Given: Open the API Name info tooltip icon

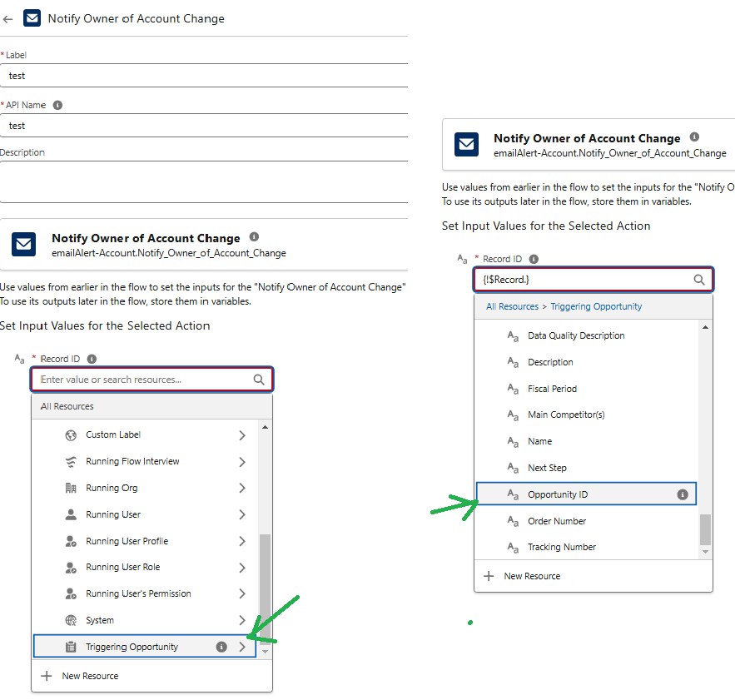Looking at the screenshot, I should click(x=57, y=105).
